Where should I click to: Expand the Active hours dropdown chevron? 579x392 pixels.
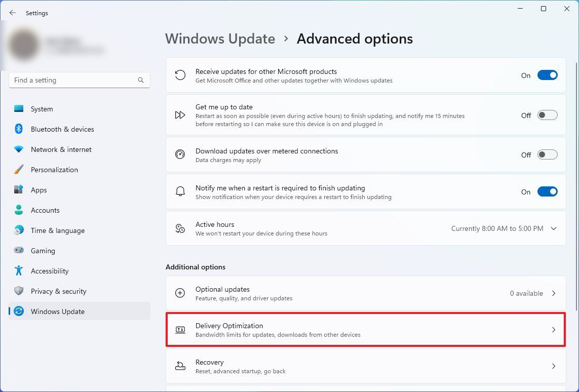(554, 228)
